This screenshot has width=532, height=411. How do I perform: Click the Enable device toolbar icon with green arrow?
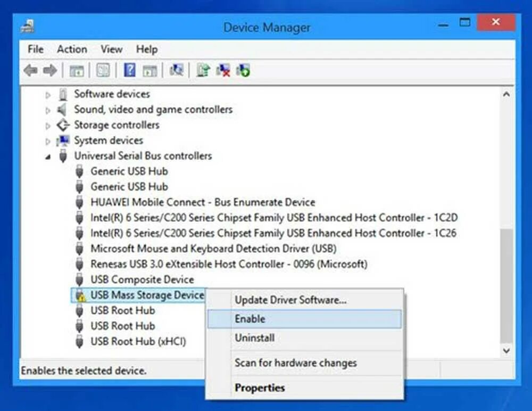[x=243, y=70]
